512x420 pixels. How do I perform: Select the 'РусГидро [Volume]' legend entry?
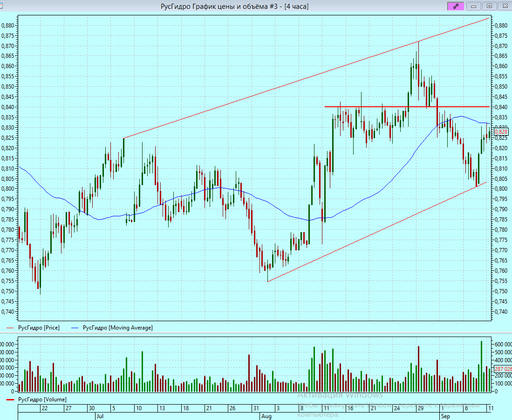(x=42, y=399)
